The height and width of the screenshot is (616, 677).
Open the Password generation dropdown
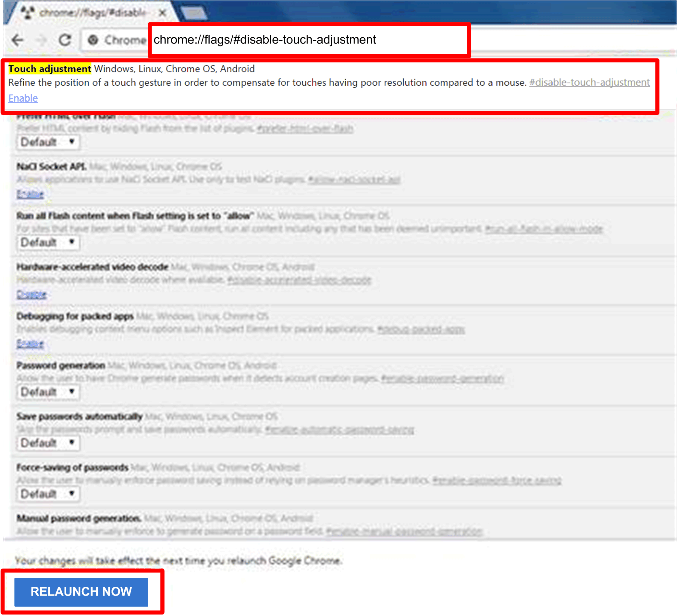(48, 392)
